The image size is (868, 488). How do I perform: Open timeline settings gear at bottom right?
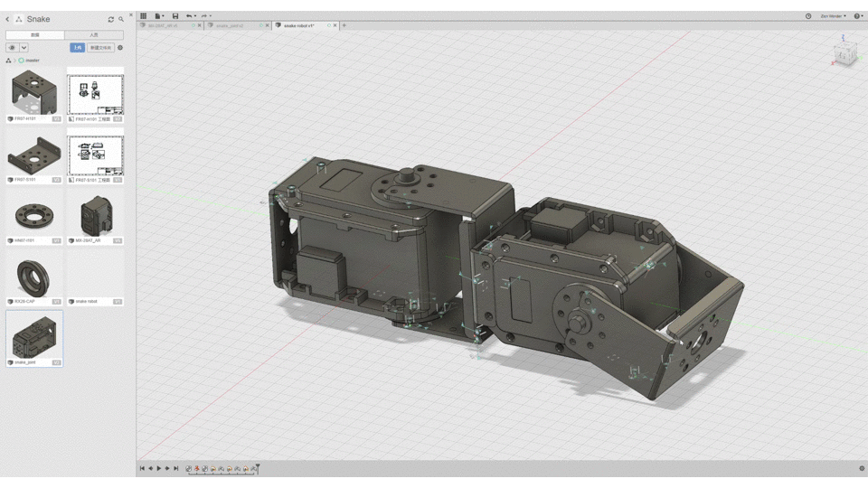point(862,469)
